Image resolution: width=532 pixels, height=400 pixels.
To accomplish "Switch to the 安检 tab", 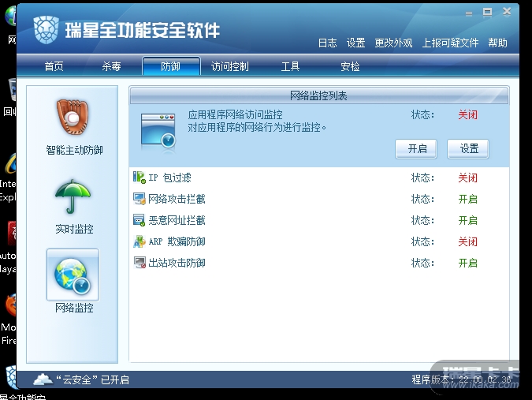I will 350,66.
